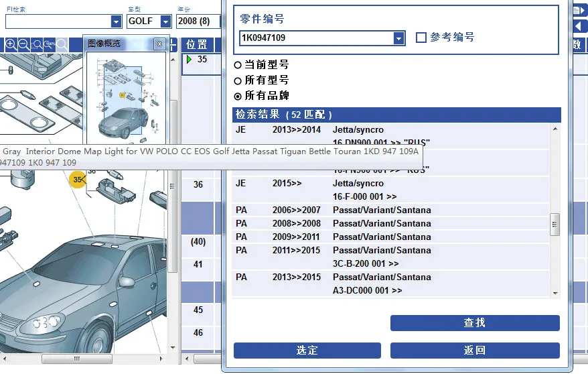
Task: Click the 查找 search button
Action: (475, 323)
